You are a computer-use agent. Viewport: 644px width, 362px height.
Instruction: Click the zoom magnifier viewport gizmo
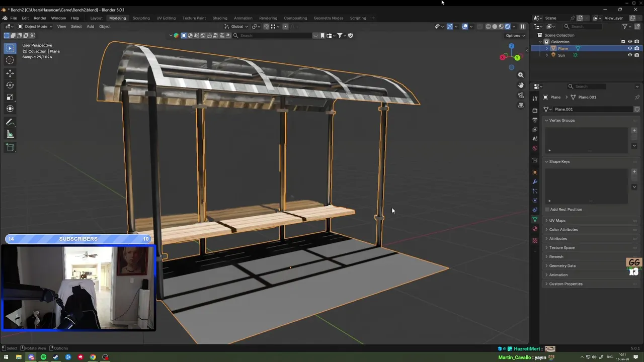pyautogui.click(x=521, y=75)
